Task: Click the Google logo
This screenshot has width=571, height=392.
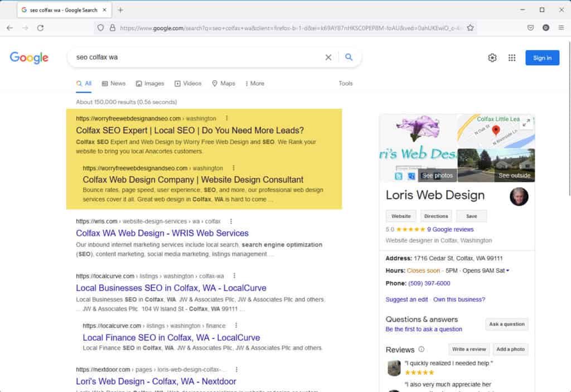Action: pyautogui.click(x=29, y=57)
